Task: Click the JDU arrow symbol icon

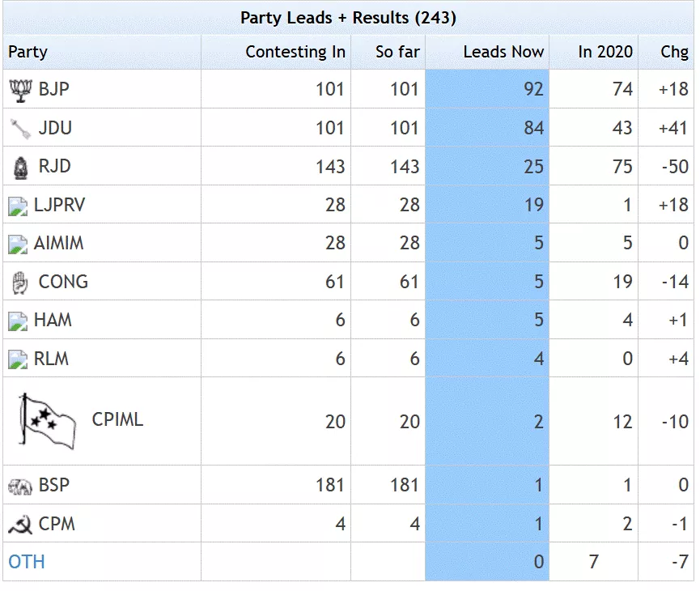Action: click(x=19, y=128)
